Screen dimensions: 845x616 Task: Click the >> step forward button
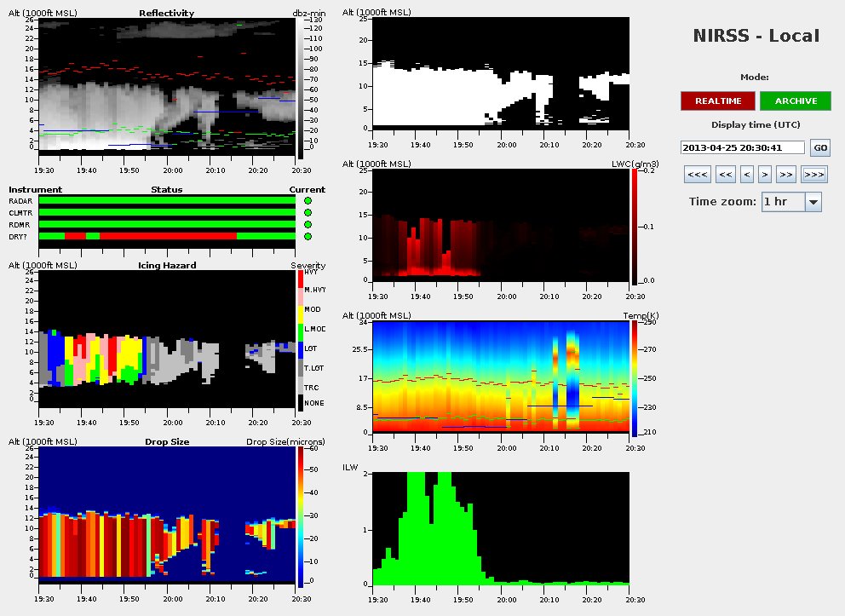click(x=785, y=175)
